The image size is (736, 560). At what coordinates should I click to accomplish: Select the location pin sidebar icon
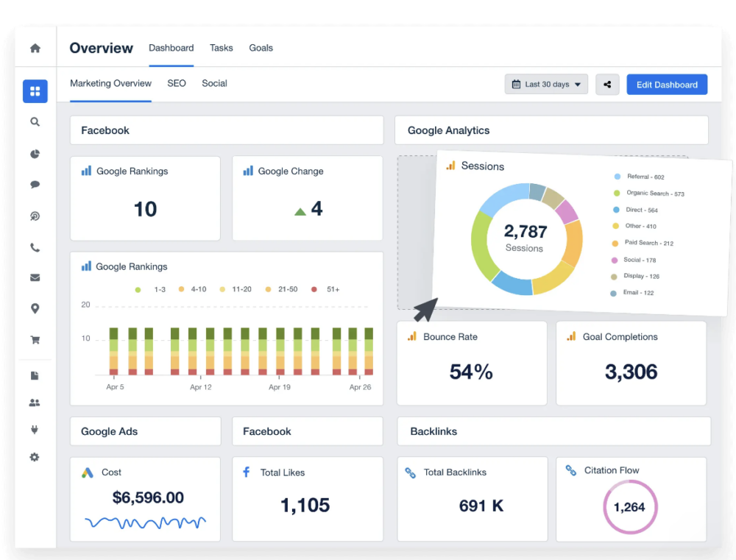35,308
